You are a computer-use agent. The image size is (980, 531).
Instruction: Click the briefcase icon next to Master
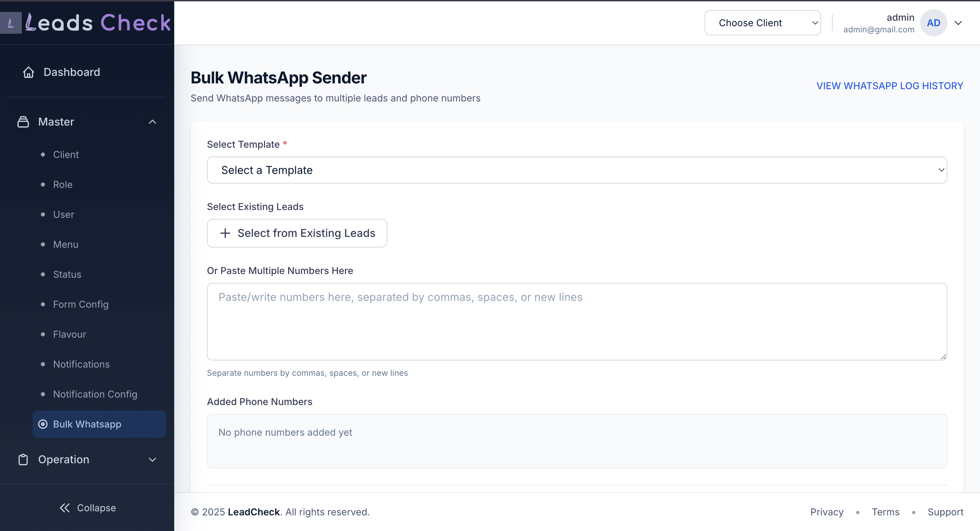point(23,122)
